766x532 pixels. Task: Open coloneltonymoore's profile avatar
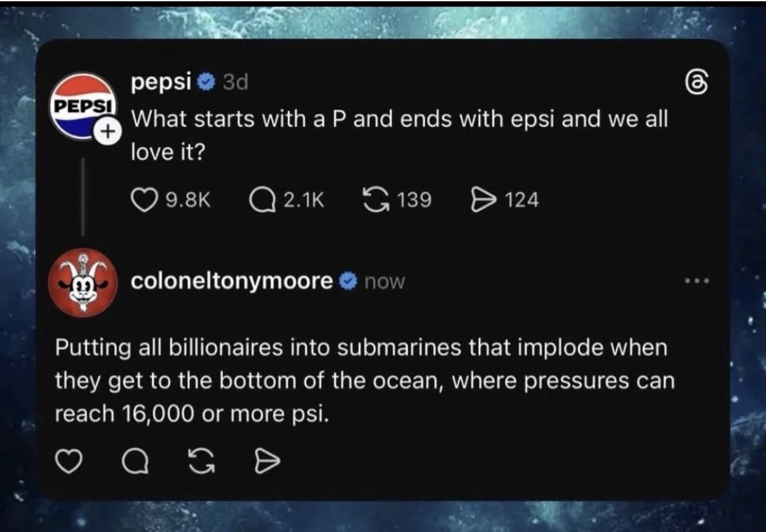pyautogui.click(x=82, y=283)
